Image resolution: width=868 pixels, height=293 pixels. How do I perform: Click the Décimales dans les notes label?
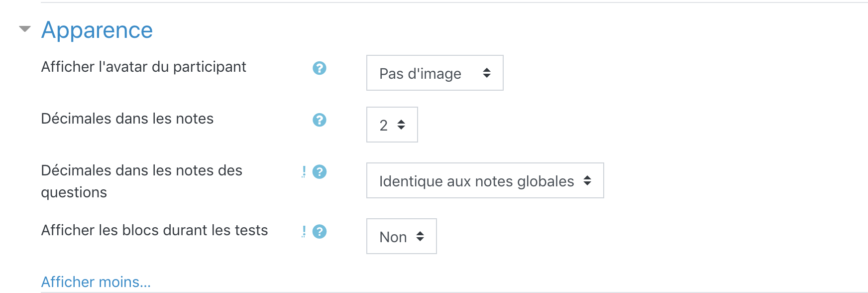(x=127, y=119)
